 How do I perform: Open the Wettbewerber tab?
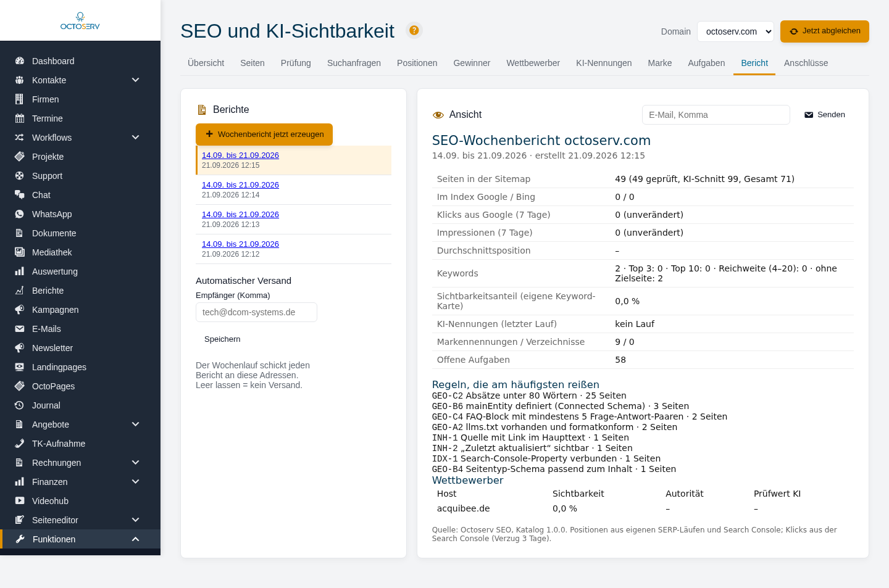tap(533, 63)
